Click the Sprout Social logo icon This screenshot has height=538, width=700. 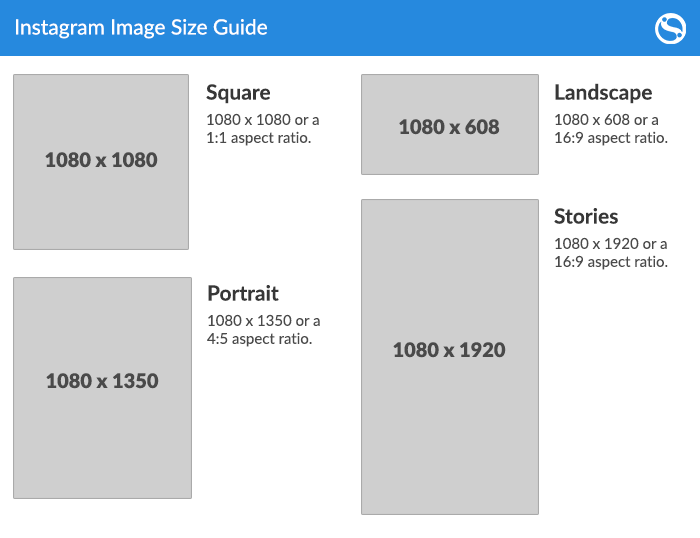point(670,29)
